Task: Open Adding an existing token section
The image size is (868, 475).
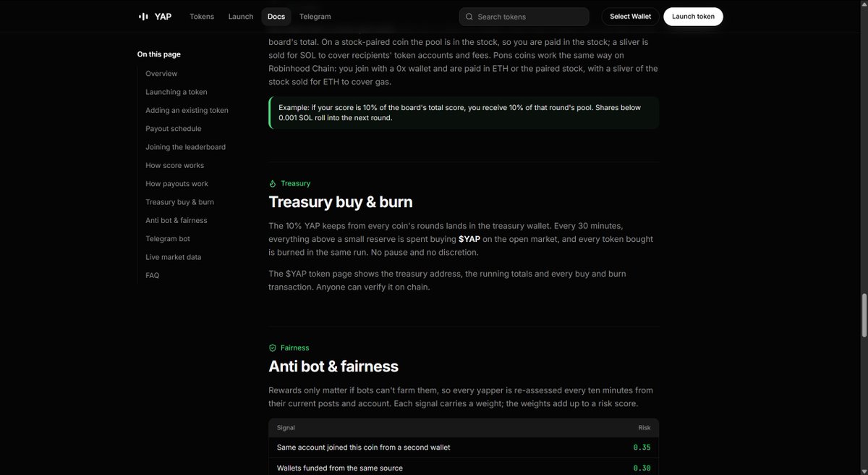Action: click(187, 111)
